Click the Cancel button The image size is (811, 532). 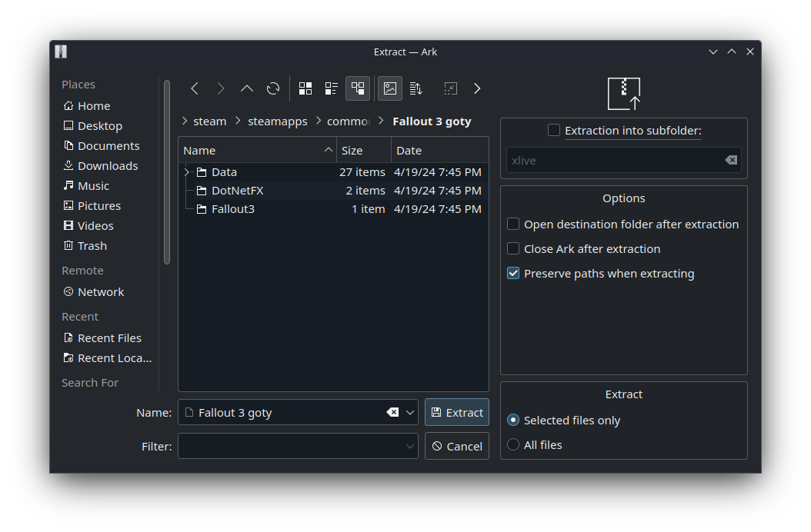click(457, 446)
